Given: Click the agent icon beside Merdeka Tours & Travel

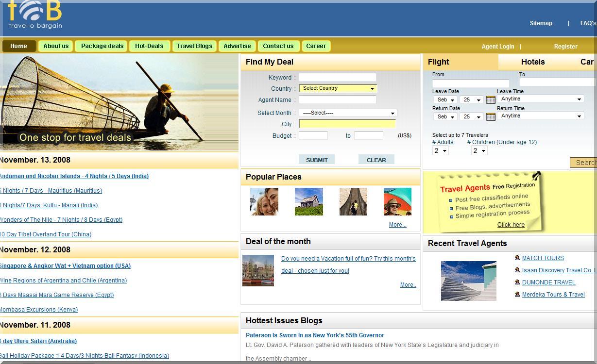Looking at the screenshot, I should point(517,294).
